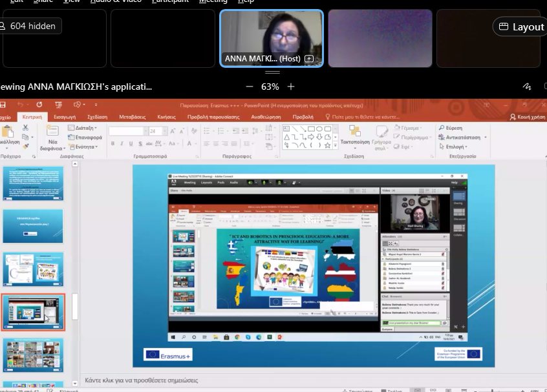Click Κοινή χρήση share icon
Screen dimensions: 547x392
tap(513, 117)
